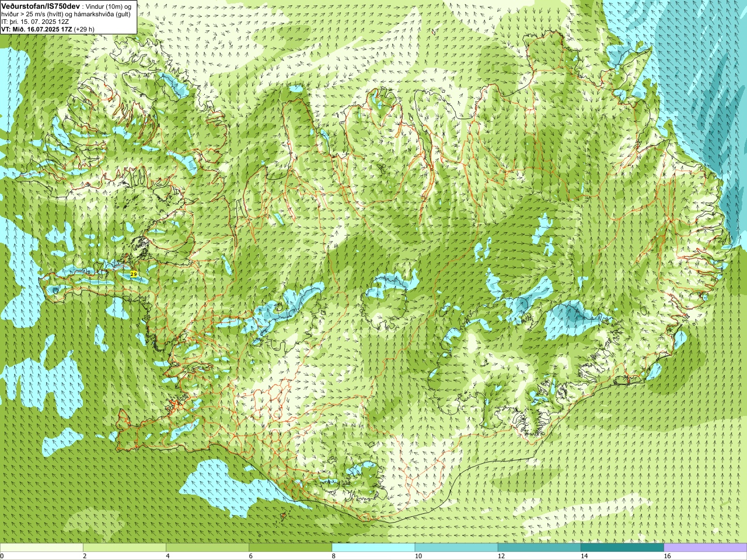The width and height of the screenshot is (747, 560).
Task: Select the dark teal 14–16 m/s legend swatch
Action: [622, 548]
